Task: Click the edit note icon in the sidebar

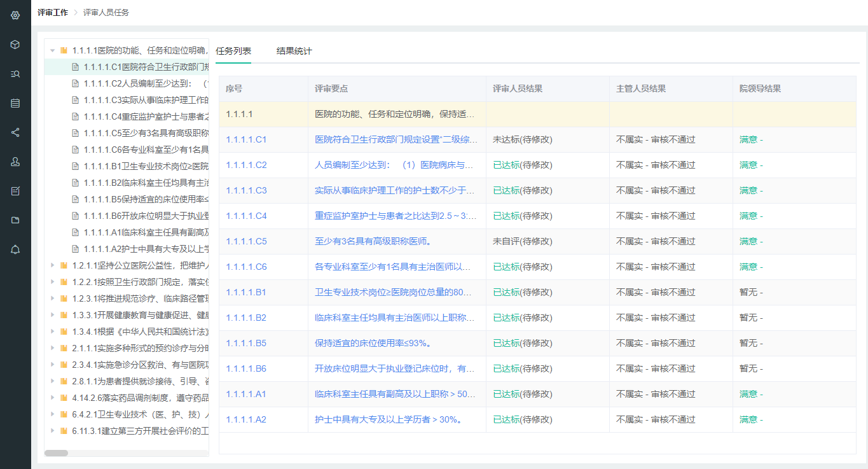Action: (15, 191)
